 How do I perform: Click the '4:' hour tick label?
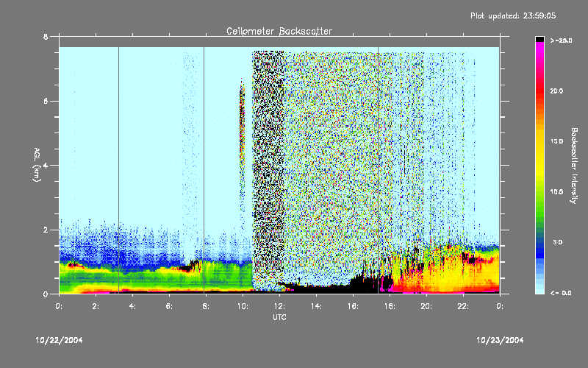(133, 306)
